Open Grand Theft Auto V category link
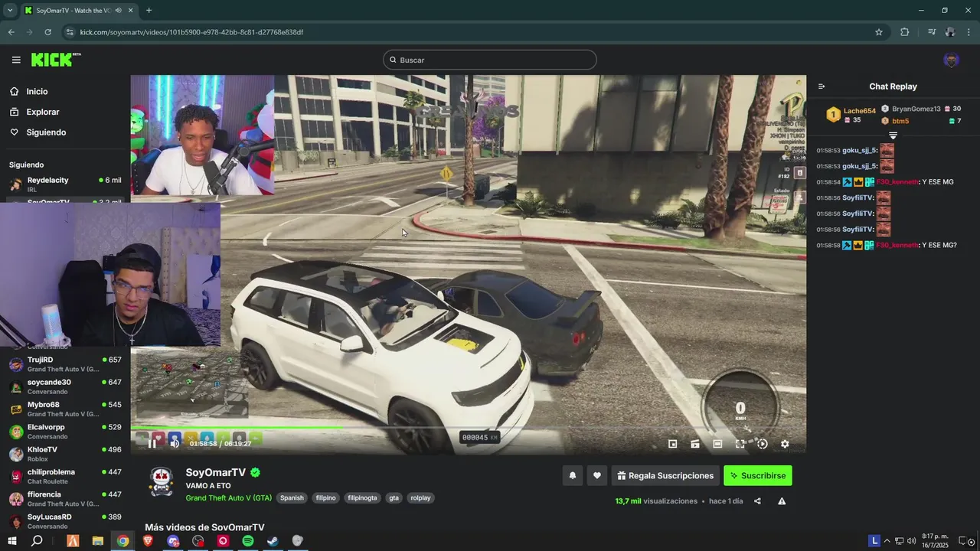 tap(228, 497)
